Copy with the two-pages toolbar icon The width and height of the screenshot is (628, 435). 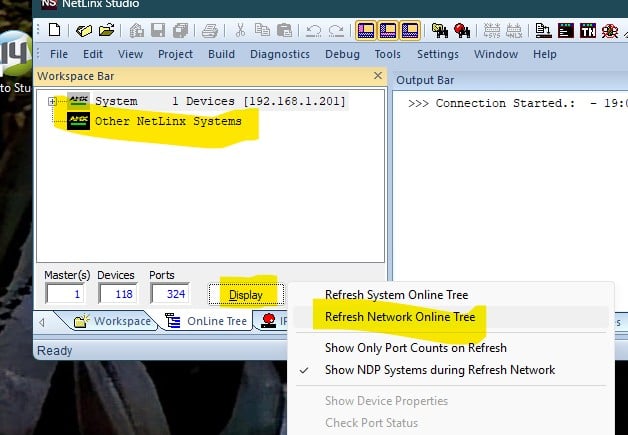click(262, 30)
